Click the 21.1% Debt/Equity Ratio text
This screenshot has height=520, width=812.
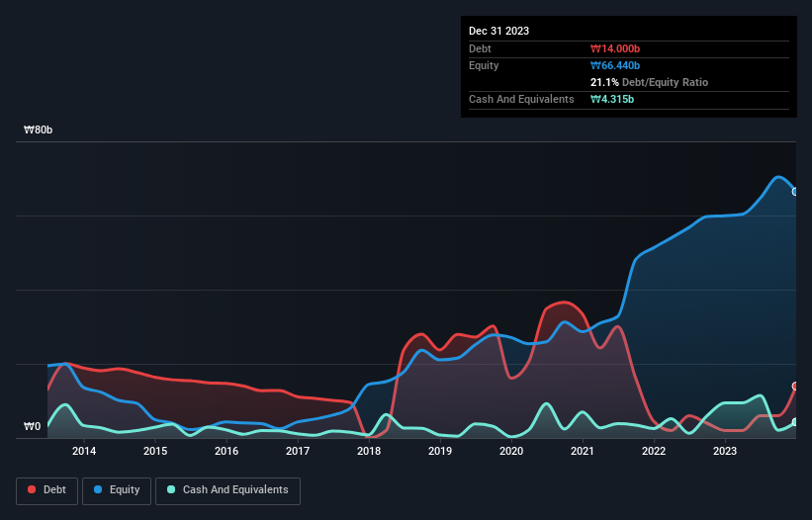pyautogui.click(x=650, y=82)
